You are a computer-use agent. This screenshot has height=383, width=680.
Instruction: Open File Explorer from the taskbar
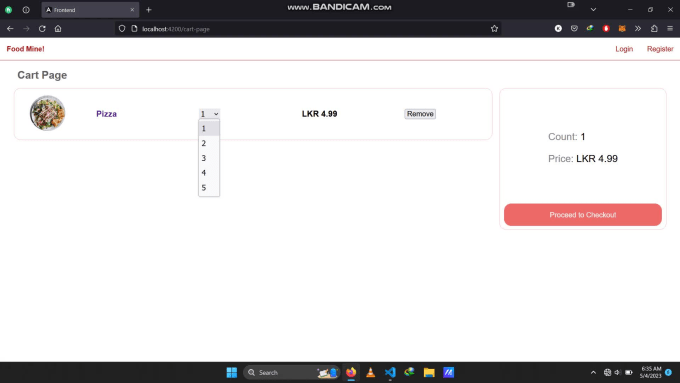(x=429, y=372)
